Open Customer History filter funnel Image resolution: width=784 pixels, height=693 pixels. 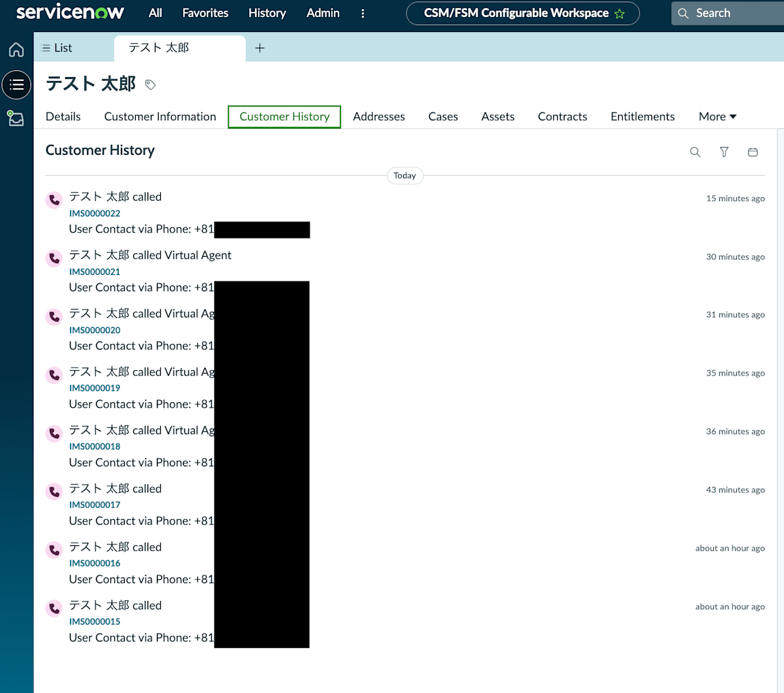pyautogui.click(x=724, y=152)
